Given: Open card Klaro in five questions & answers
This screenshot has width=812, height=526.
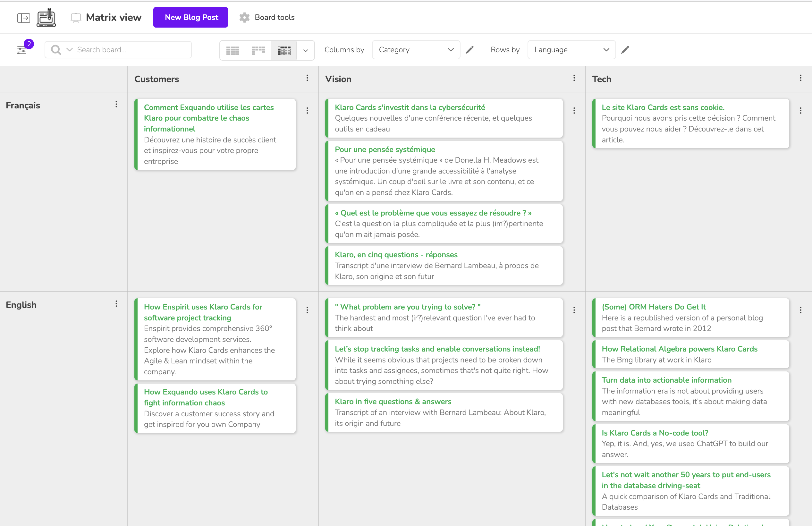Looking at the screenshot, I should point(444,412).
